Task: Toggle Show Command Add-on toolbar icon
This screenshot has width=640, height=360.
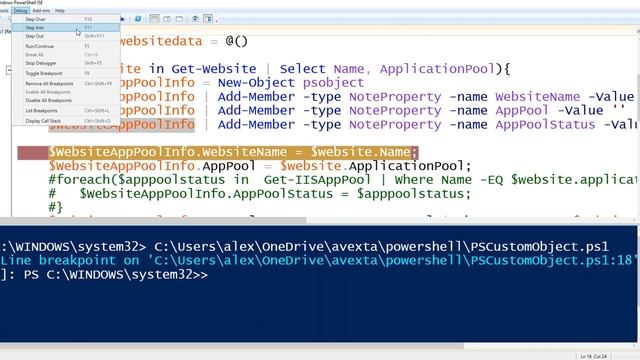Action: coord(208,19)
